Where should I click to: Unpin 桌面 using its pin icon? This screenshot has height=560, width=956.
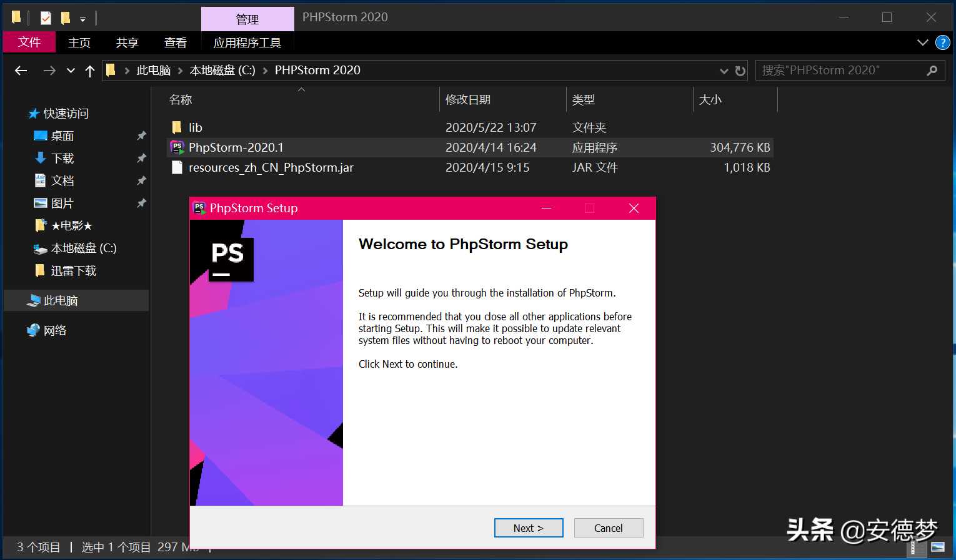141,135
